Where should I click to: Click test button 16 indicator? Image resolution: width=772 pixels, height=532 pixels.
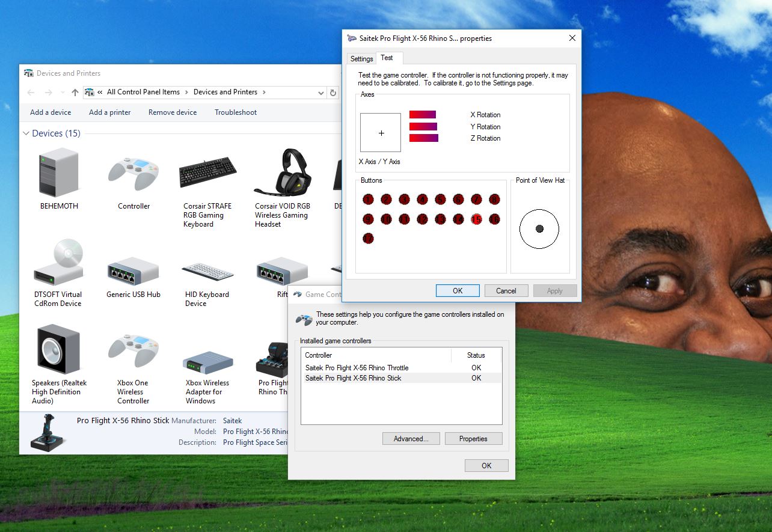[494, 219]
